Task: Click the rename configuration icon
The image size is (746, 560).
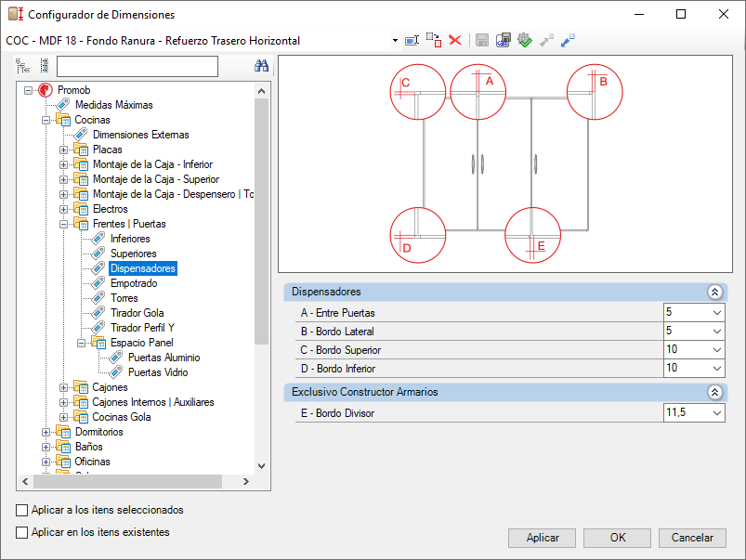Action: coord(412,41)
